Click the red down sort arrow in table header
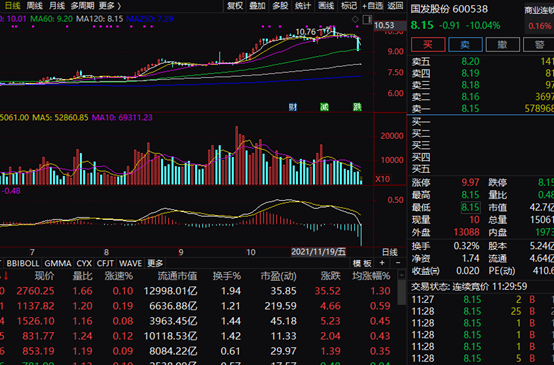The height and width of the screenshot is (365, 554). [x=5, y=276]
